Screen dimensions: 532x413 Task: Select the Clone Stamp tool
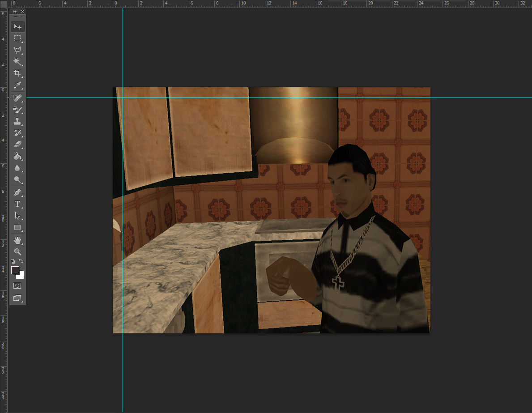coord(17,121)
